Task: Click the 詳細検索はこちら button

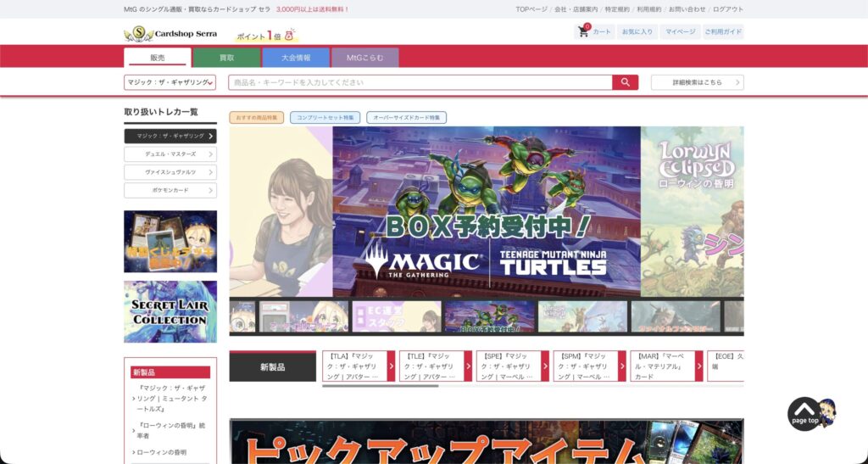Action: [697, 82]
